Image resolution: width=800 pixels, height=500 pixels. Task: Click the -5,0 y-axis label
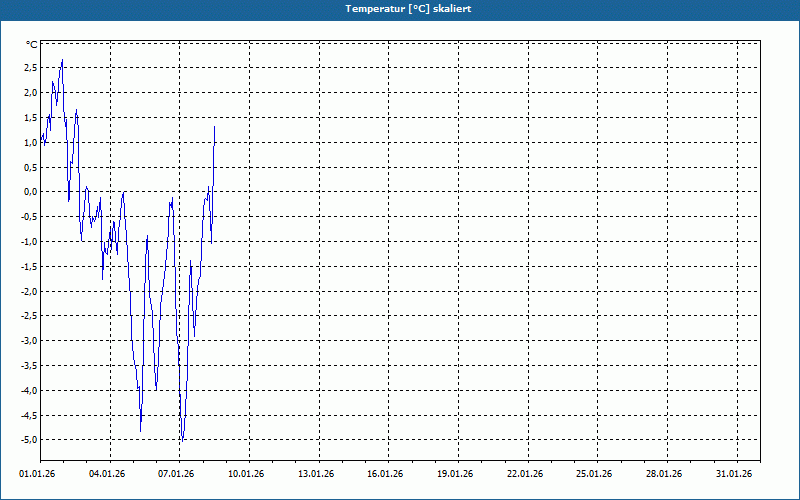pos(29,440)
